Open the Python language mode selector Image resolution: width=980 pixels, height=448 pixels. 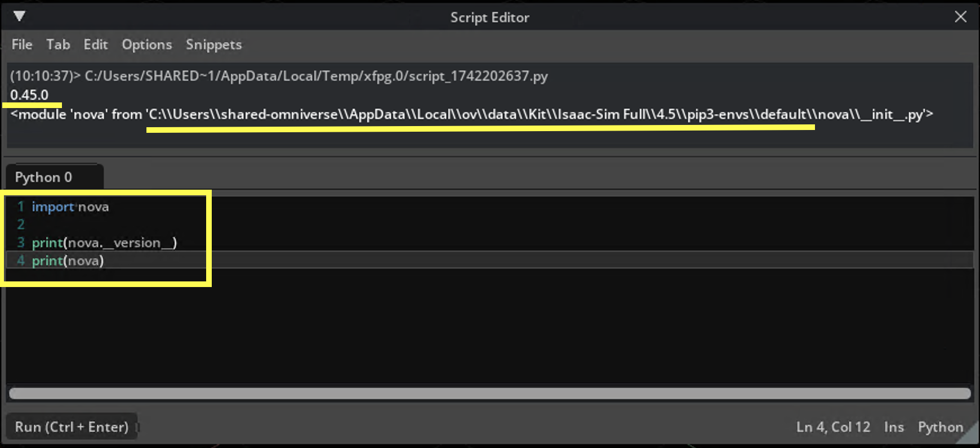tap(939, 427)
